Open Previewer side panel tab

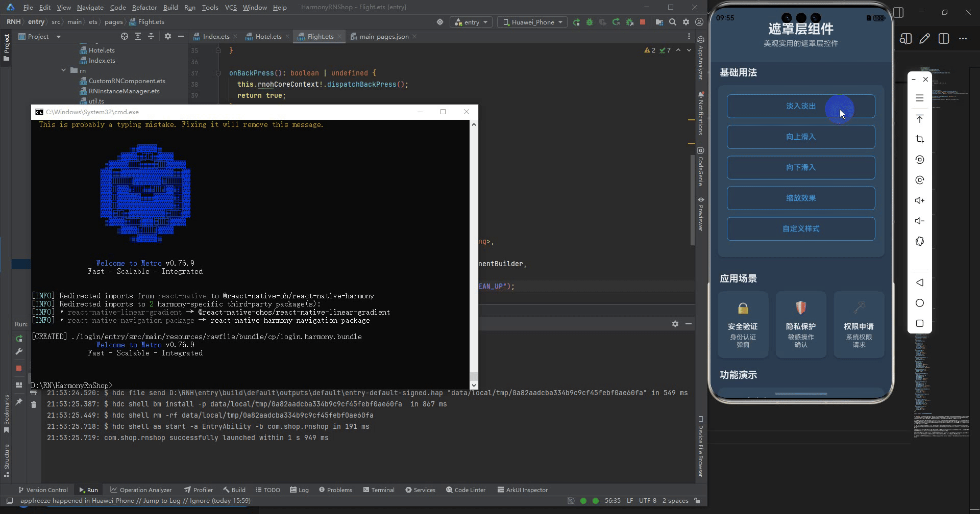[x=701, y=214]
